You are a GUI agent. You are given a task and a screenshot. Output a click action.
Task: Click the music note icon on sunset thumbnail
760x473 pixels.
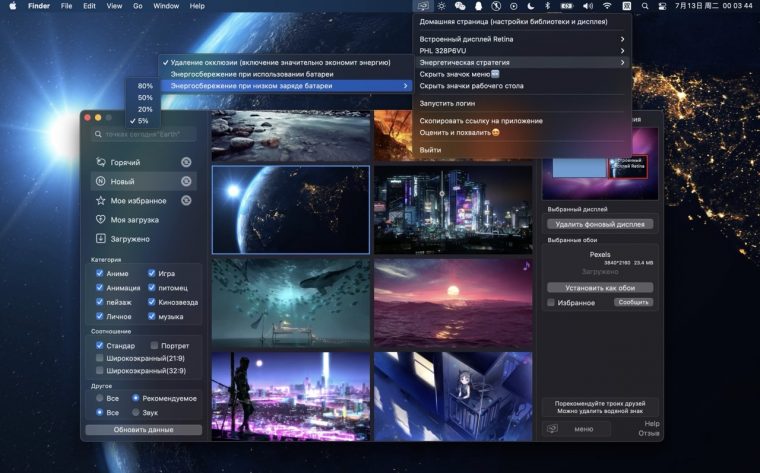point(526,266)
